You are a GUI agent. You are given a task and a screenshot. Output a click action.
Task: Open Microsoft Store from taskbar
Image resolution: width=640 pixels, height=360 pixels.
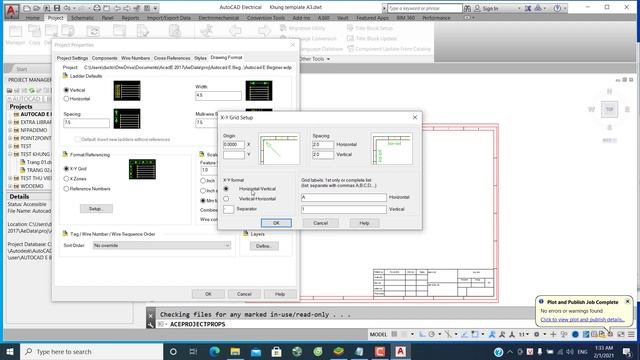tap(276, 351)
